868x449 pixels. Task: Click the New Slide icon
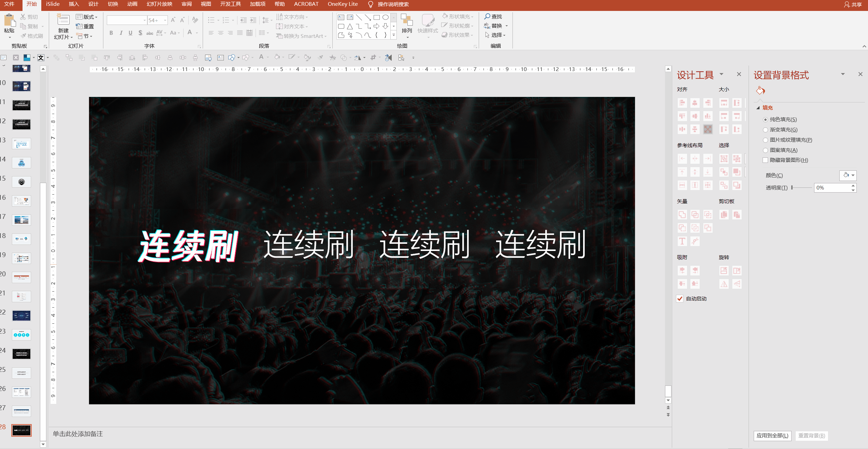pos(63,20)
